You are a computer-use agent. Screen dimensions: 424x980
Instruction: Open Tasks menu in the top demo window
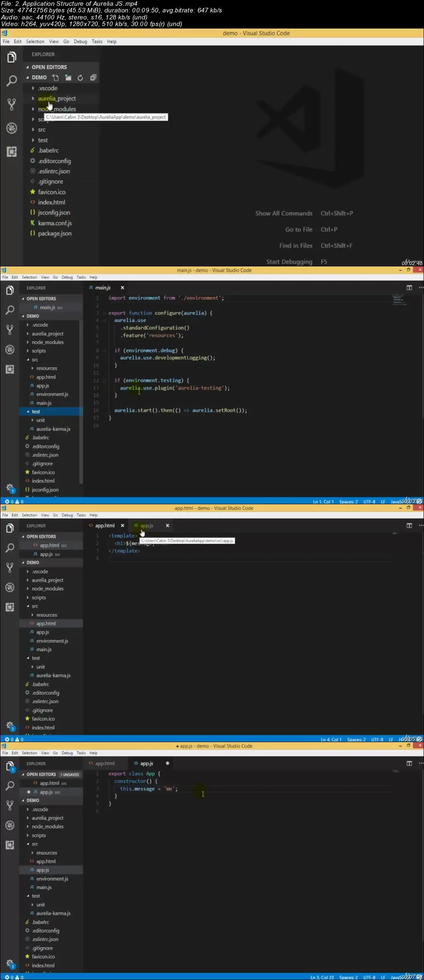tap(97, 41)
